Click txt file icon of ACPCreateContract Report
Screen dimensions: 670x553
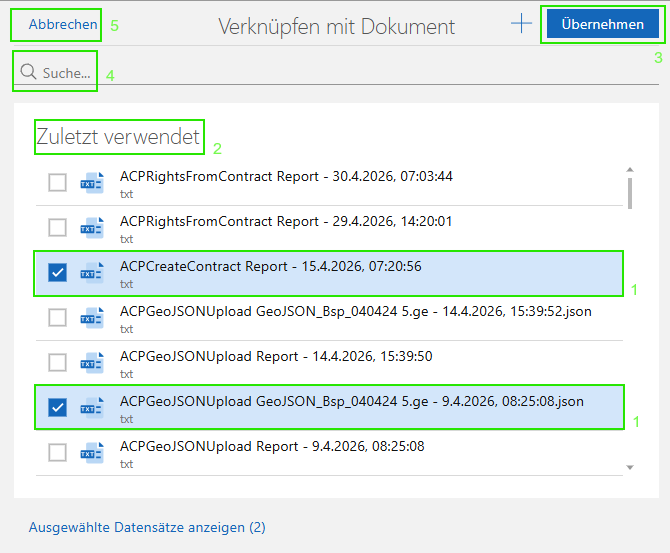coord(92,272)
